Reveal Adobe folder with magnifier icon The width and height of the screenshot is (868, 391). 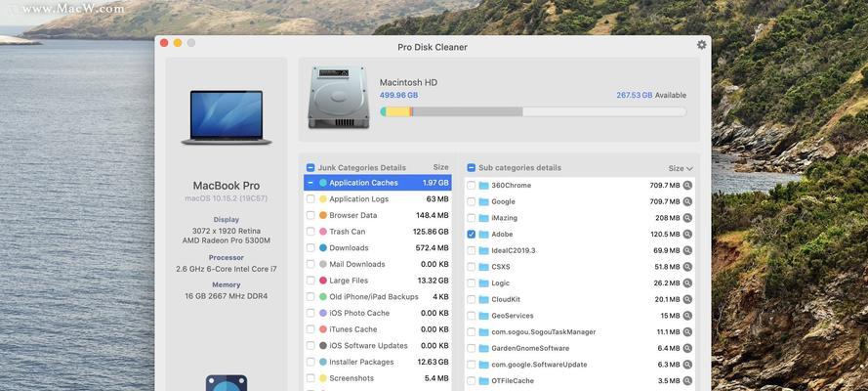[x=687, y=235]
